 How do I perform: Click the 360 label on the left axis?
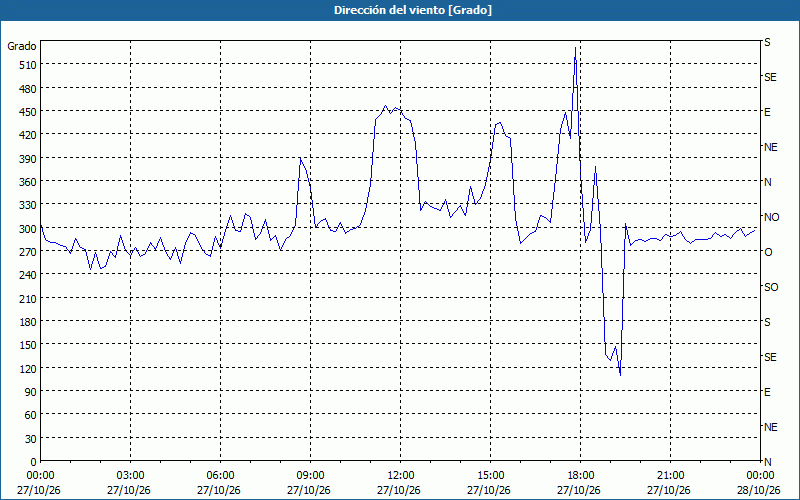pos(28,182)
